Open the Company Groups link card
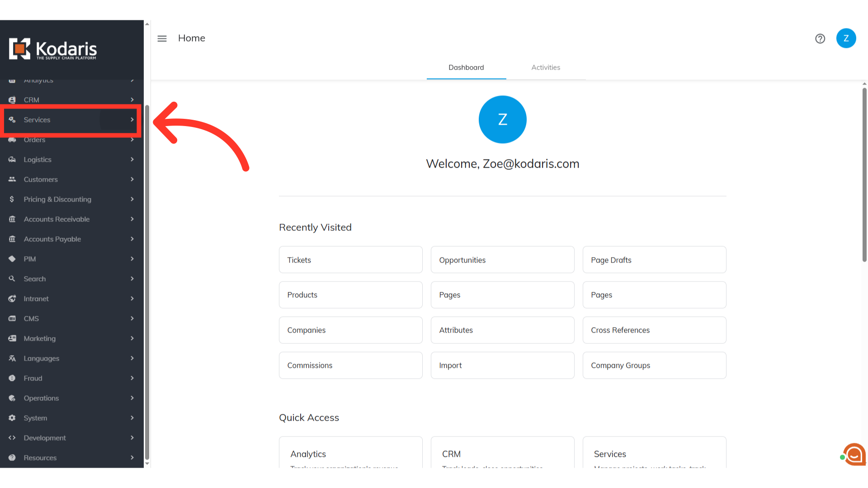 click(x=654, y=366)
